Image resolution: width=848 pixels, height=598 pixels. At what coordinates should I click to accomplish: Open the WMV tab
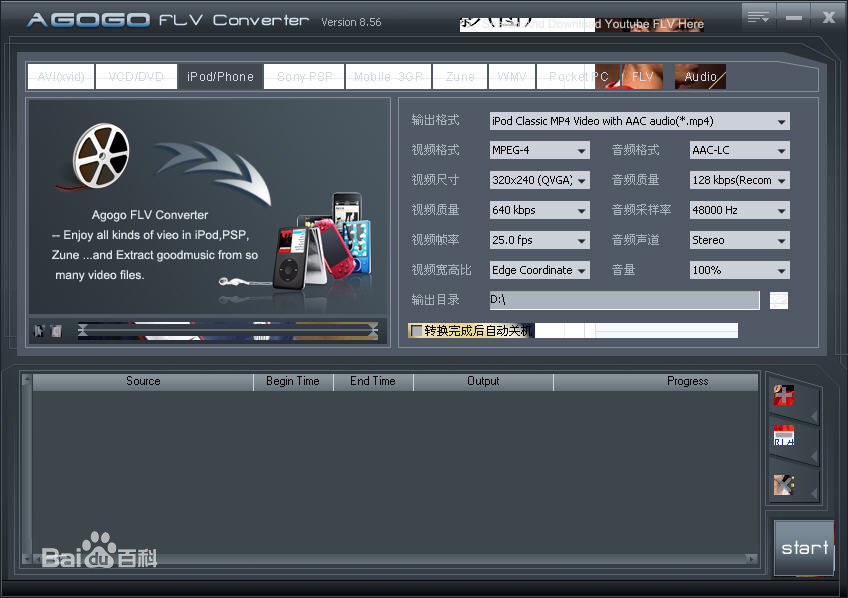point(512,77)
